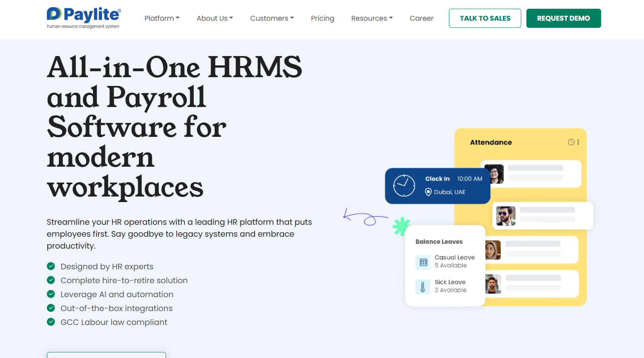The height and width of the screenshot is (358, 644).
Task: Open the Attendance card three-dot menu
Action: point(578,142)
